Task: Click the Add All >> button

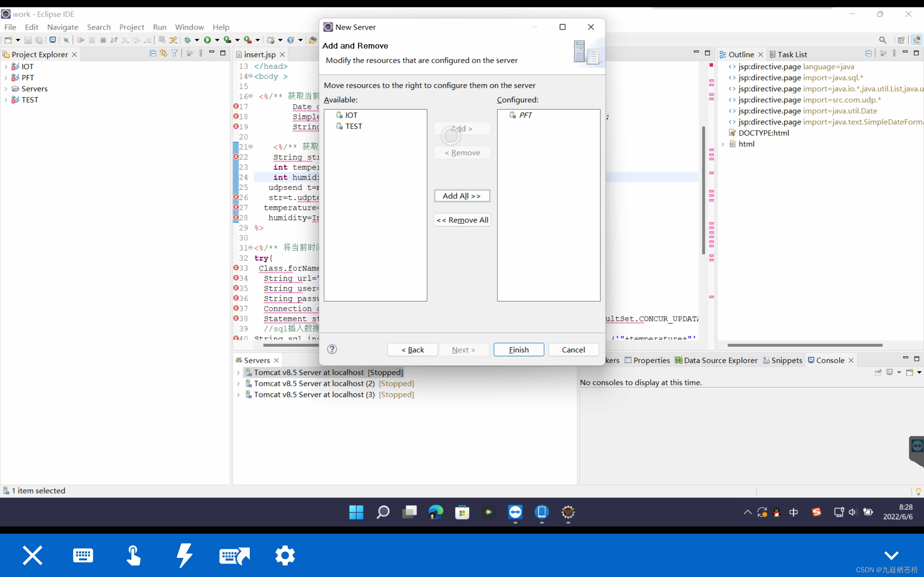Action: [x=462, y=195]
